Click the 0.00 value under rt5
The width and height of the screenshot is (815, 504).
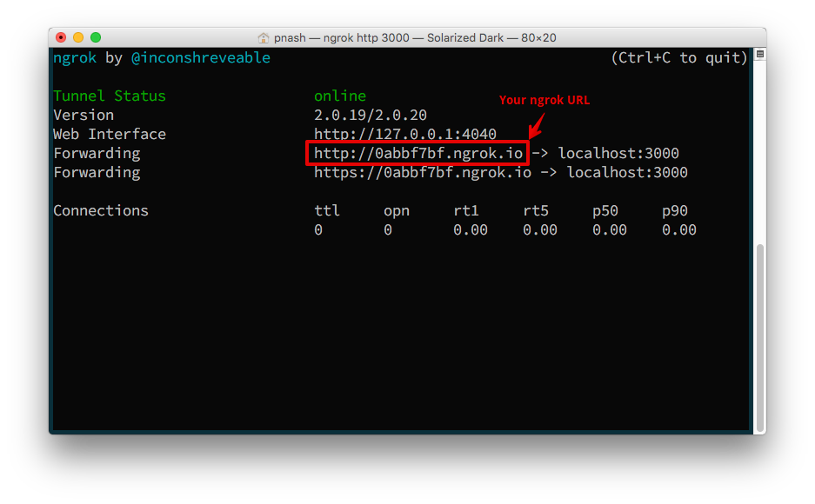[540, 230]
